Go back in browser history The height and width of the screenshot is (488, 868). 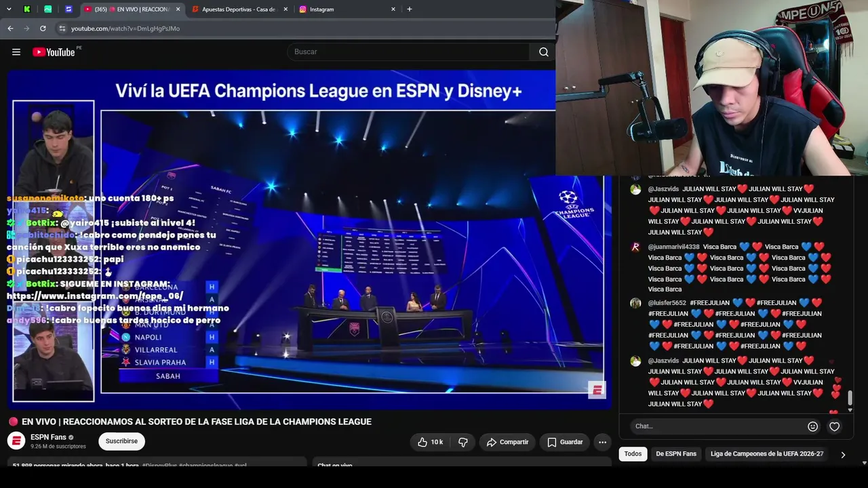pyautogui.click(x=10, y=28)
